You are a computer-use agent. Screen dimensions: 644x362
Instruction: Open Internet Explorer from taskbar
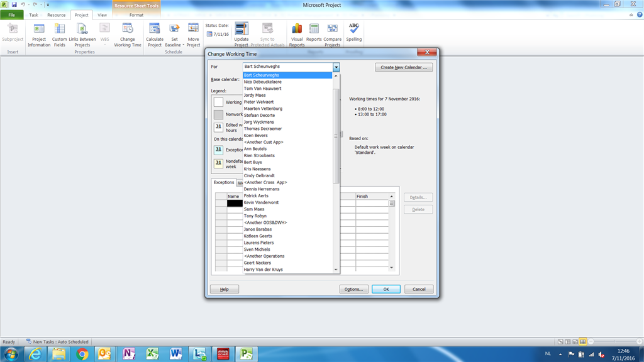click(x=35, y=354)
